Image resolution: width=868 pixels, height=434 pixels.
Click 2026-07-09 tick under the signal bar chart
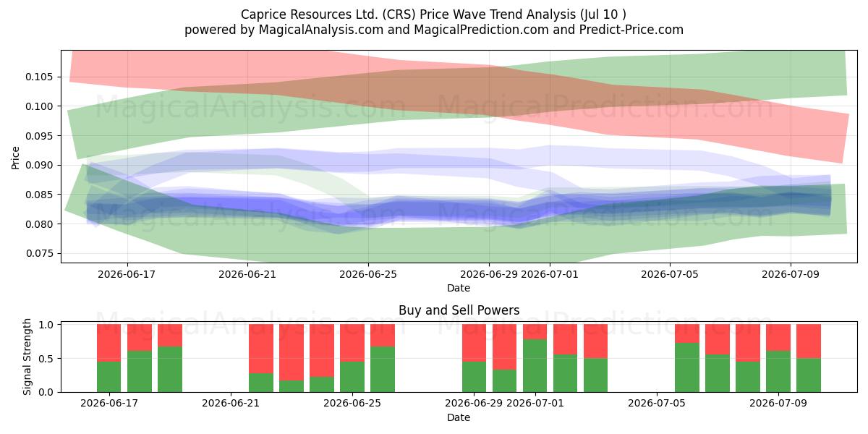click(778, 404)
